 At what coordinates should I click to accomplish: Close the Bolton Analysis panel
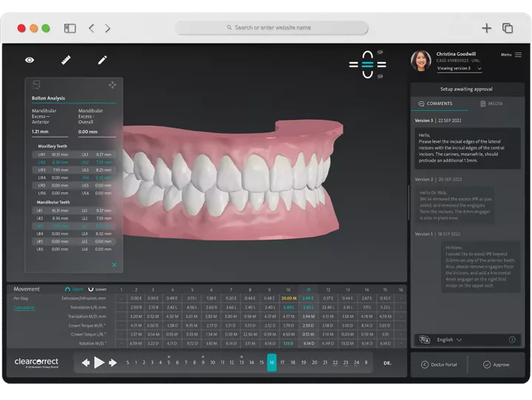coord(114,264)
